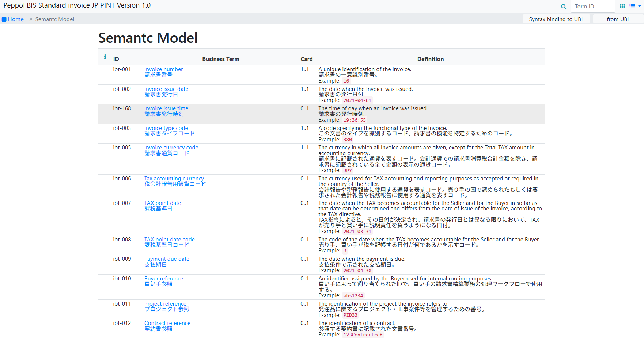Switch to the grid view icon
Viewport: 644px width, 340px height.
[622, 6]
